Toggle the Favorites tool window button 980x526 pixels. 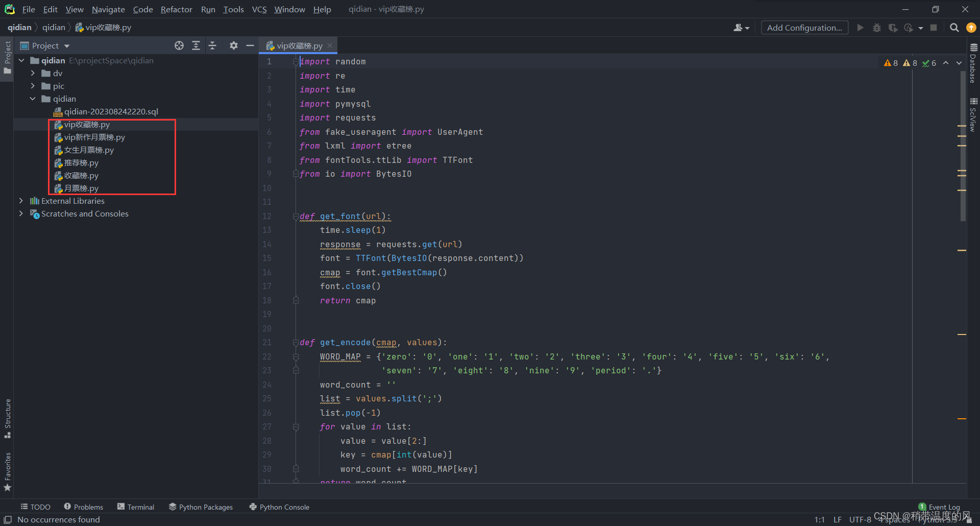pos(7,472)
